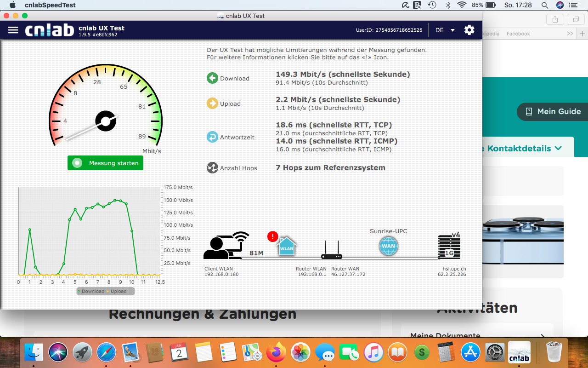
Task: Click the Sunrise-UPC WAN globe icon
Action: [x=388, y=246]
